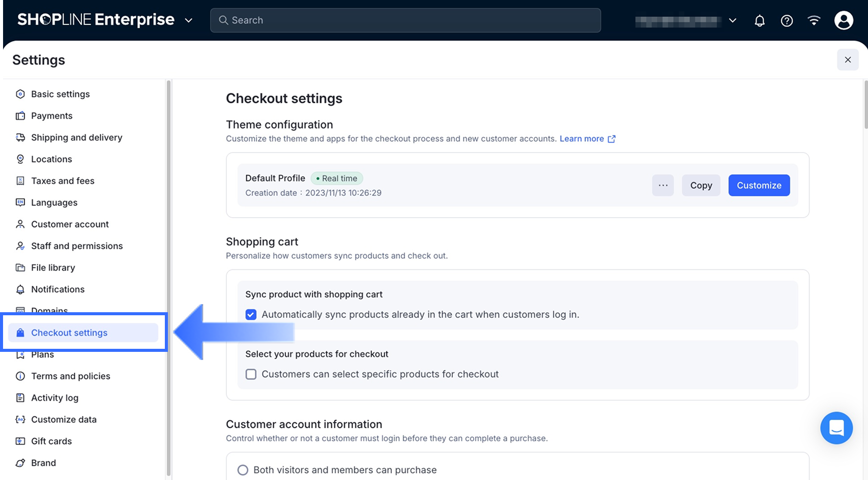Uncheck automatically sync products in cart
The height and width of the screenshot is (480, 868).
(x=251, y=315)
